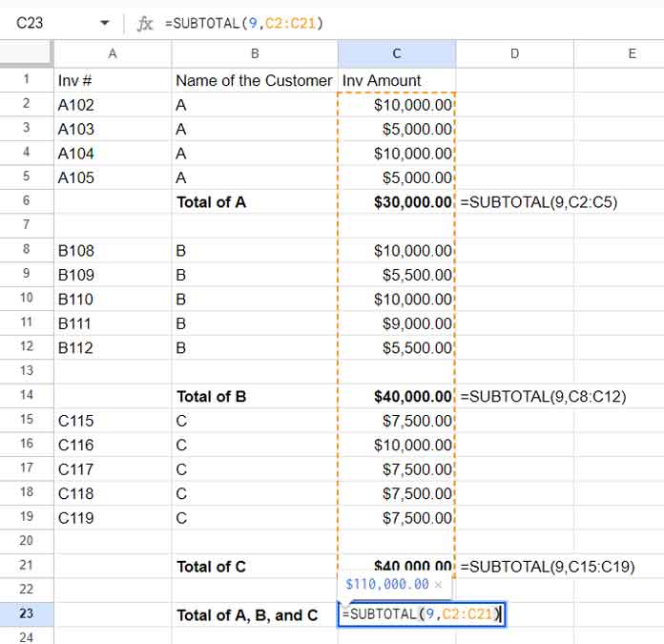Select row 23 header
664x644 pixels.
tap(27, 614)
